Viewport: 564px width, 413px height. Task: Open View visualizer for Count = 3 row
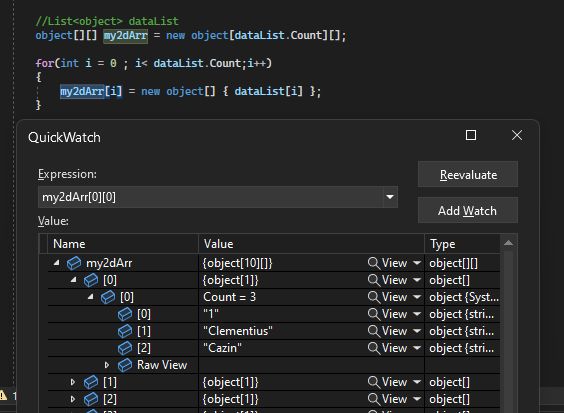coord(388,297)
